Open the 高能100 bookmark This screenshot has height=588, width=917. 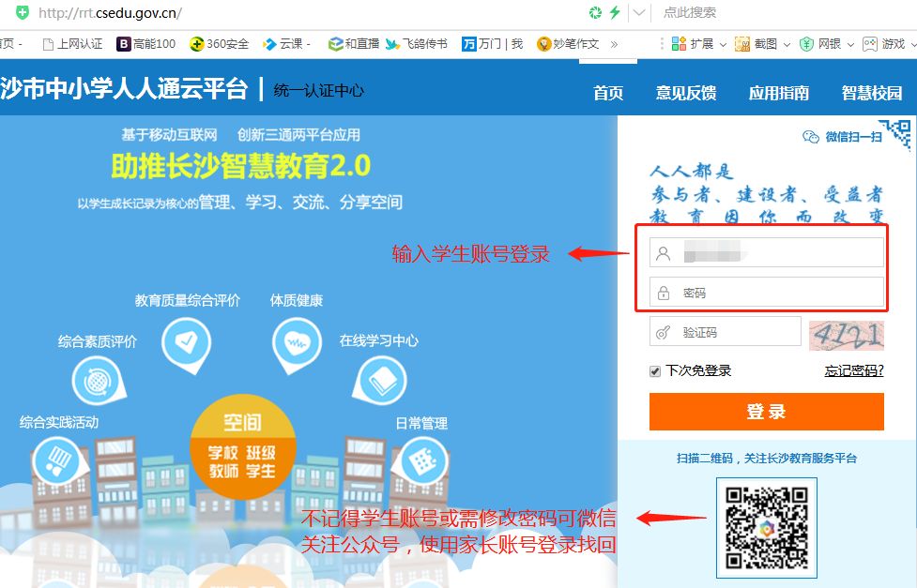146,44
